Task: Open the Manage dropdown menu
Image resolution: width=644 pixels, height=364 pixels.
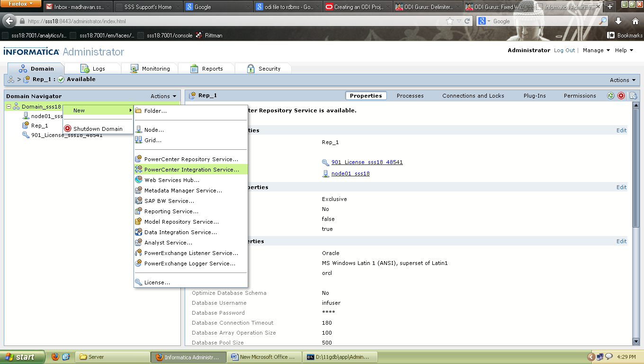Action: pos(596,50)
